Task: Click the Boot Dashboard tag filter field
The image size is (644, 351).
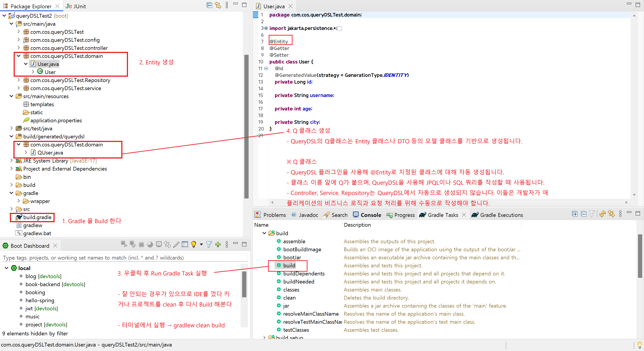Action: point(125,258)
